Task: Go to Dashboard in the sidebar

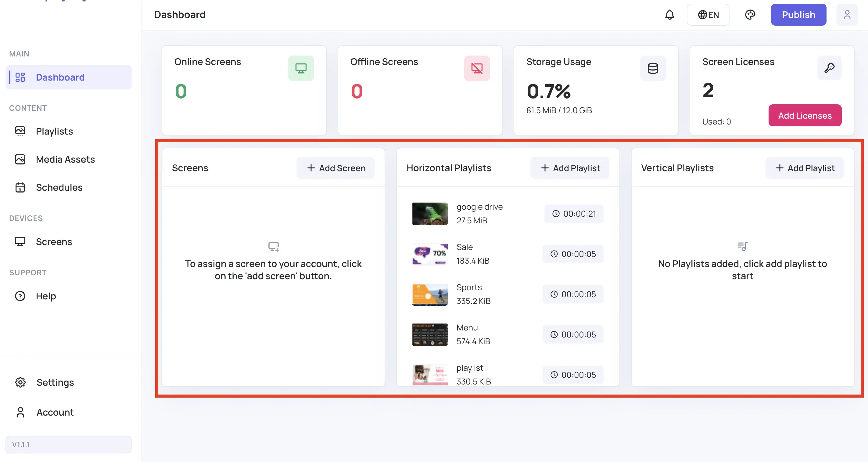Action: (69, 77)
